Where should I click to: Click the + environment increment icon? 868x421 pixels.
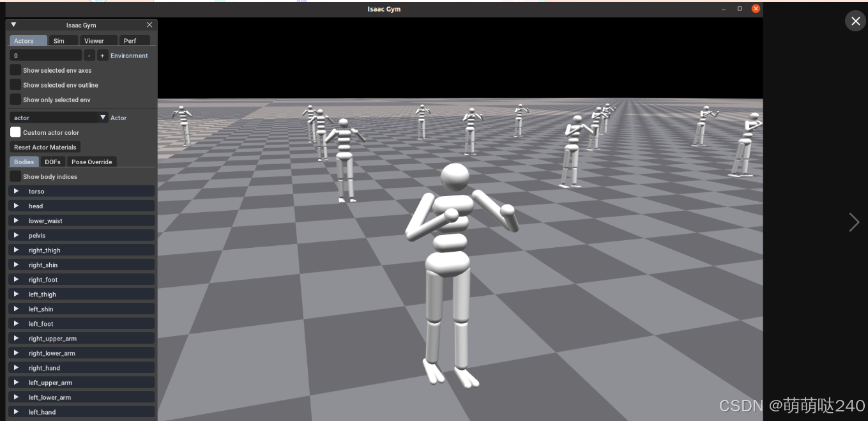coord(102,56)
